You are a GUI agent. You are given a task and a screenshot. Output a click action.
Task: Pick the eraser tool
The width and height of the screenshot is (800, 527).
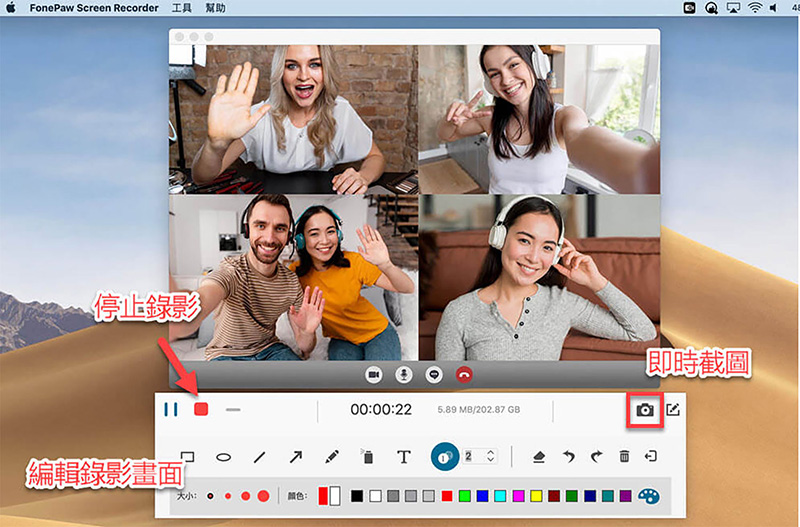[x=538, y=457]
